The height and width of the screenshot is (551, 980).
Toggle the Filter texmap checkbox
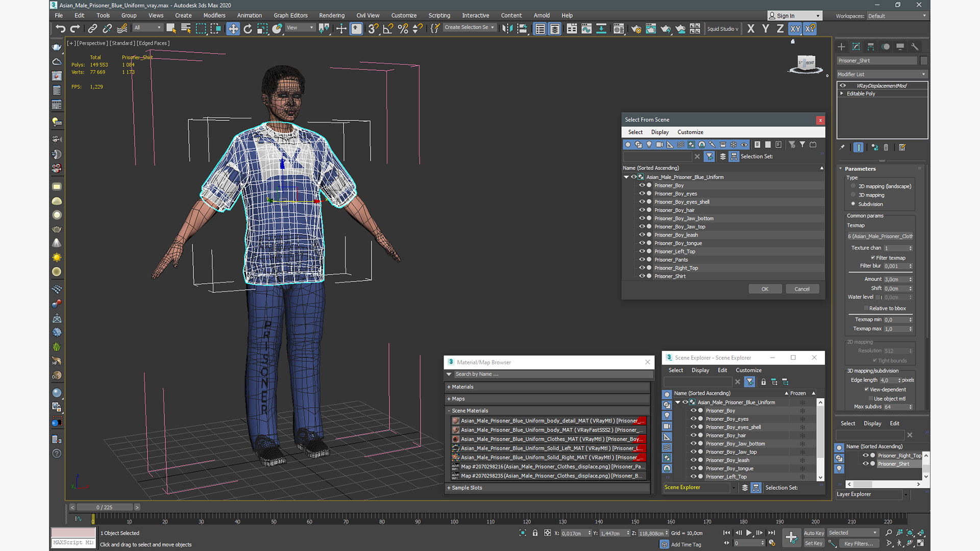pyautogui.click(x=873, y=258)
